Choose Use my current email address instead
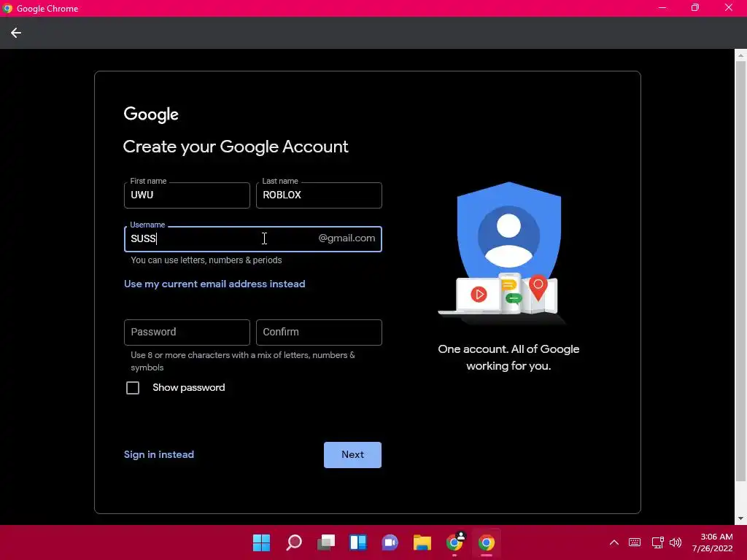This screenshot has height=560, width=747. coord(214,284)
